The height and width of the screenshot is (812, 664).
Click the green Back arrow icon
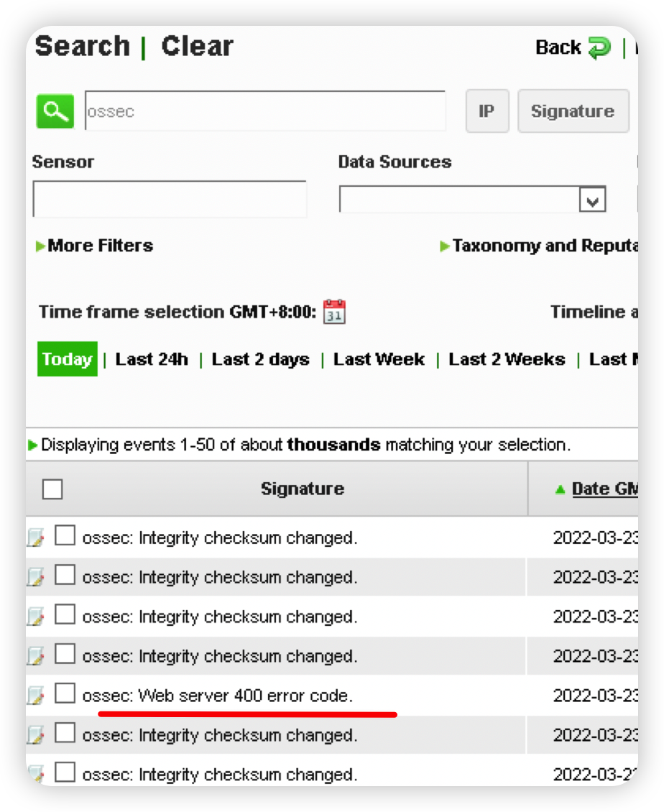tap(600, 48)
